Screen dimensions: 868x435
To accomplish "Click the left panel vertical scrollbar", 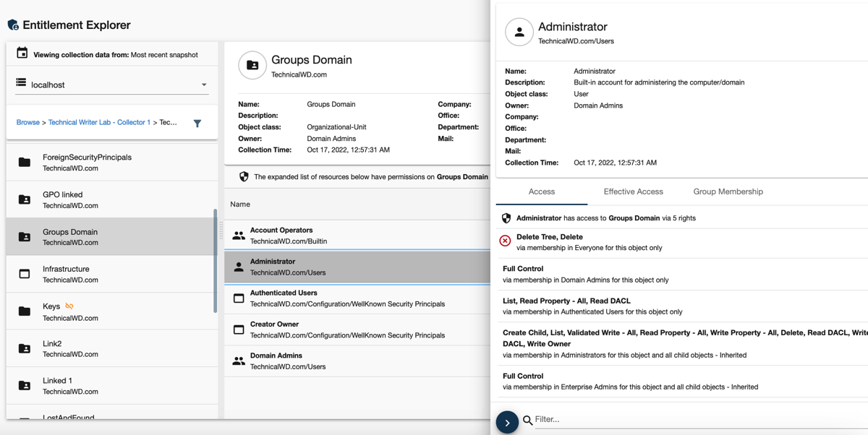I will click(215, 260).
